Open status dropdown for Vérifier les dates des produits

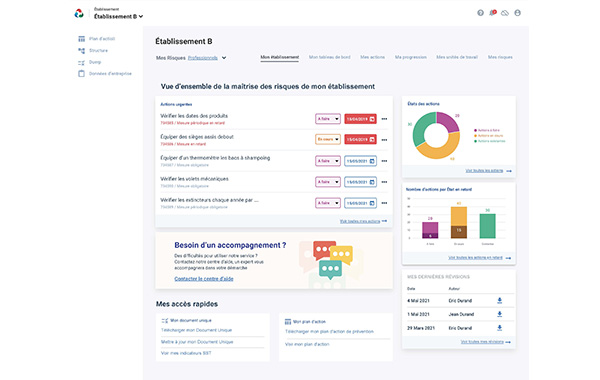pyautogui.click(x=328, y=119)
